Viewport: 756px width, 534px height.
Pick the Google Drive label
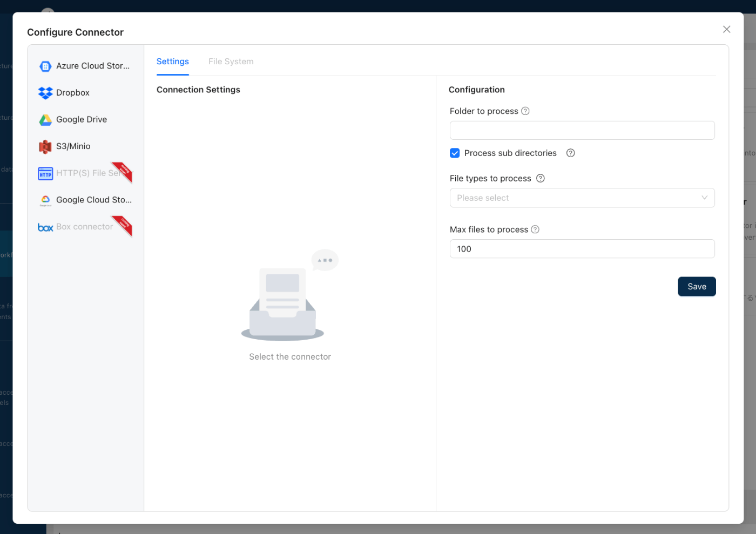coord(82,120)
